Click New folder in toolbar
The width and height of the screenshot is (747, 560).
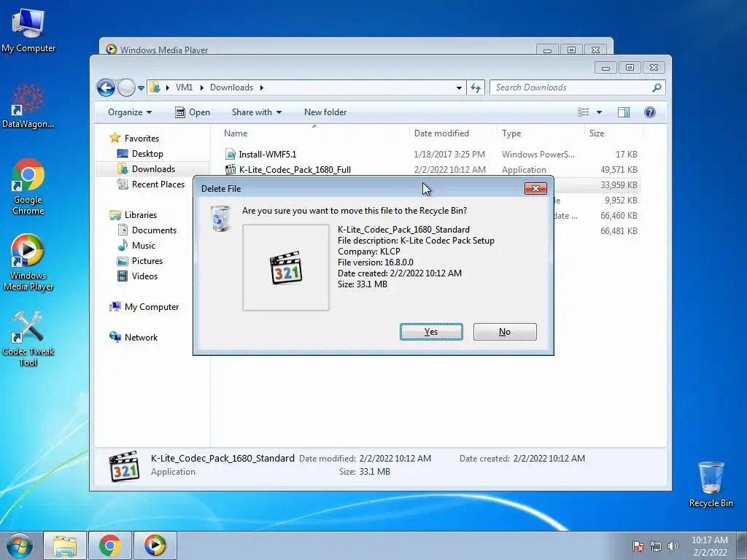click(x=325, y=112)
